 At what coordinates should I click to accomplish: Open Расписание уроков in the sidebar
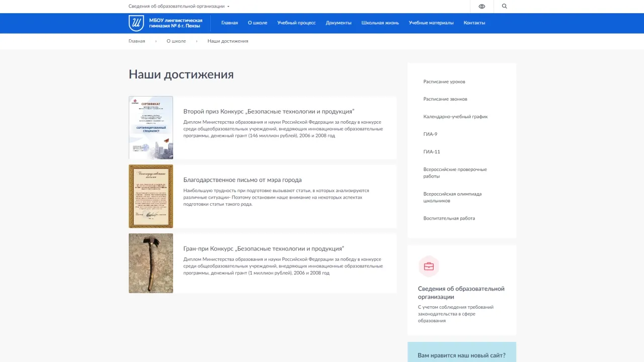pyautogui.click(x=444, y=82)
